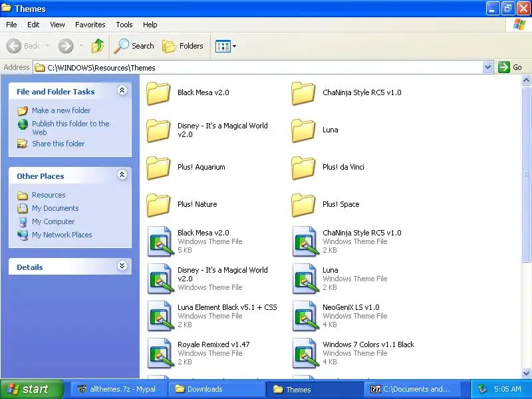Viewport: 532px width, 399px height.
Task: Collapse the Other Places panel
Action: click(122, 175)
